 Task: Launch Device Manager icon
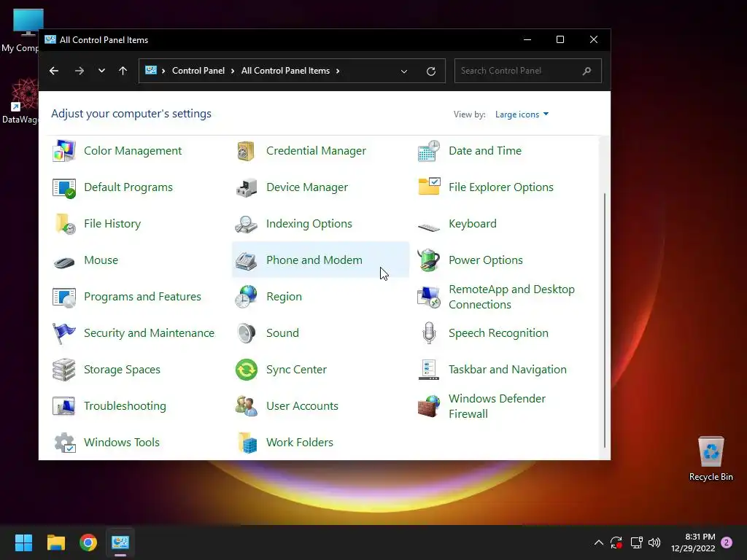click(247, 187)
